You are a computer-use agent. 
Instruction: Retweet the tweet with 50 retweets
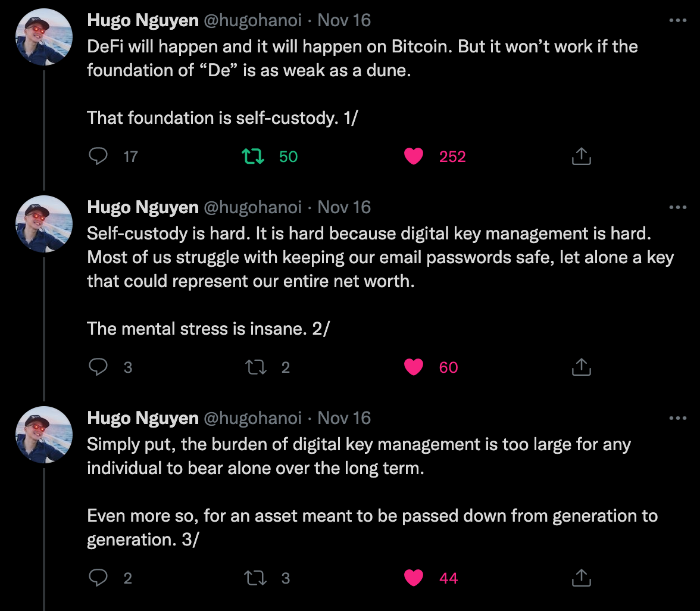pyautogui.click(x=252, y=156)
